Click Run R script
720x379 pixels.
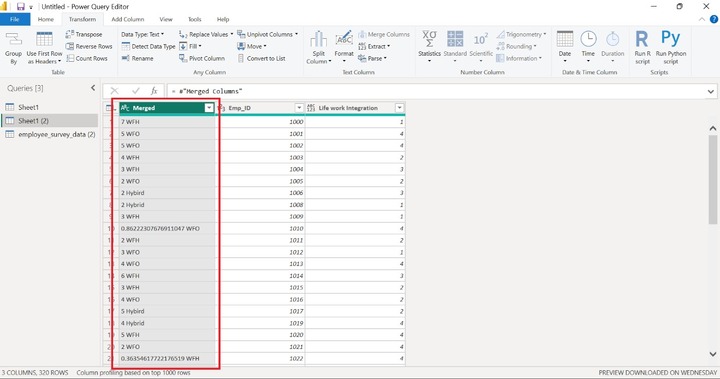click(642, 47)
